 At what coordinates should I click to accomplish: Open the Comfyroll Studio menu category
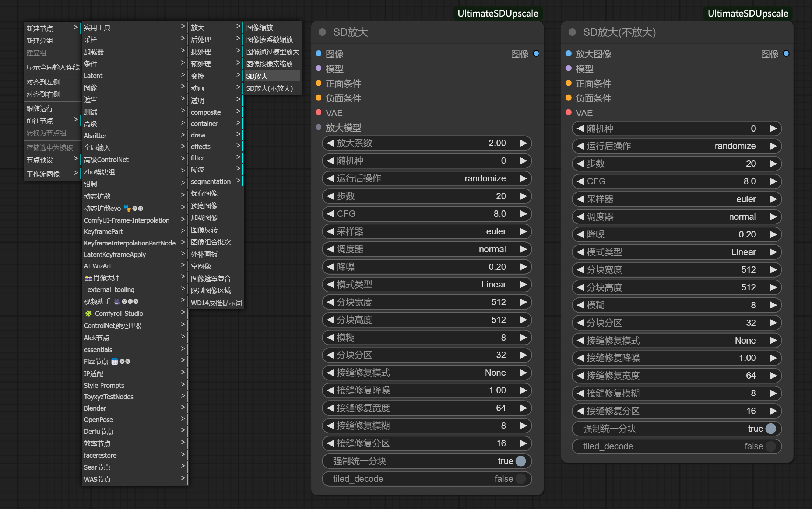[x=134, y=313]
